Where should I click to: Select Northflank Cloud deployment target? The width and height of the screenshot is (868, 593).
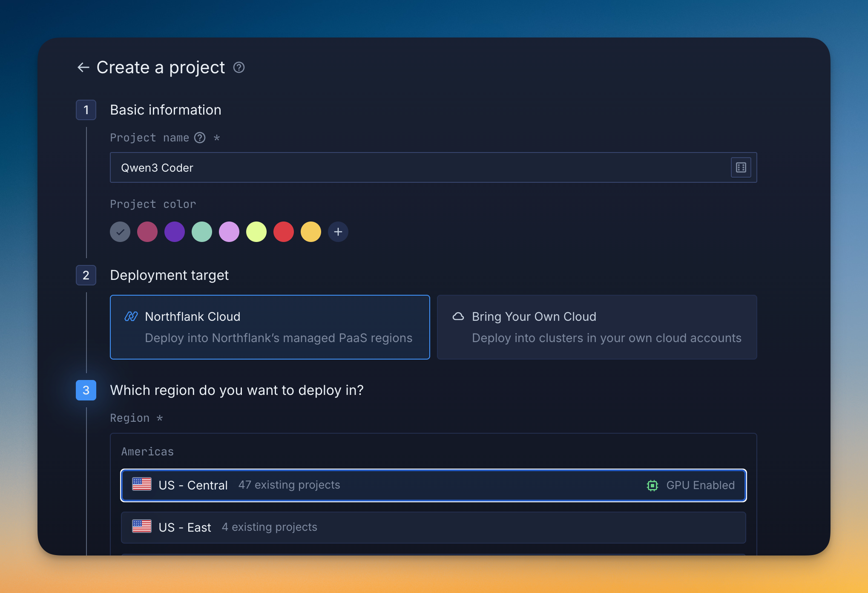270,327
